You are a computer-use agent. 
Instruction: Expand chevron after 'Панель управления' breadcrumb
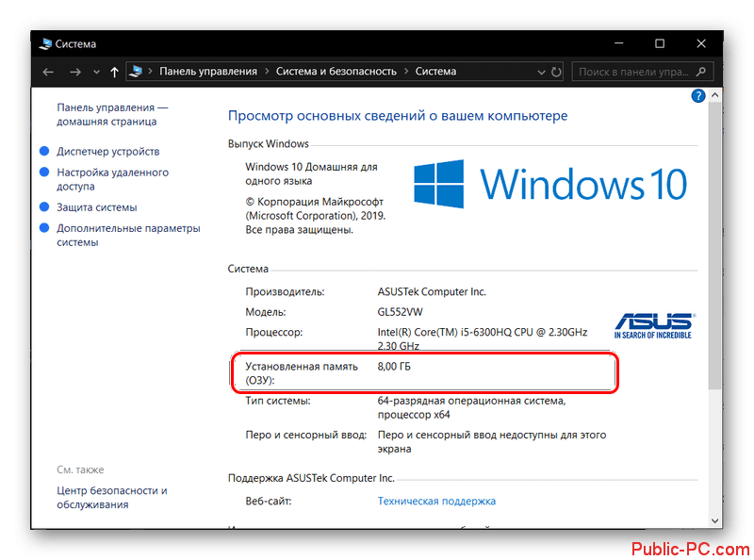(x=267, y=72)
